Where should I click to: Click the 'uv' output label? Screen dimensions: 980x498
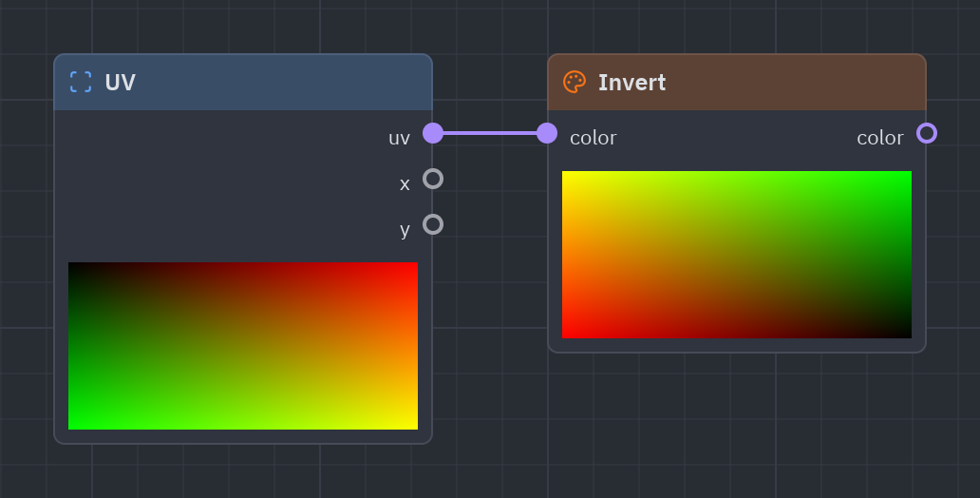pos(400,138)
